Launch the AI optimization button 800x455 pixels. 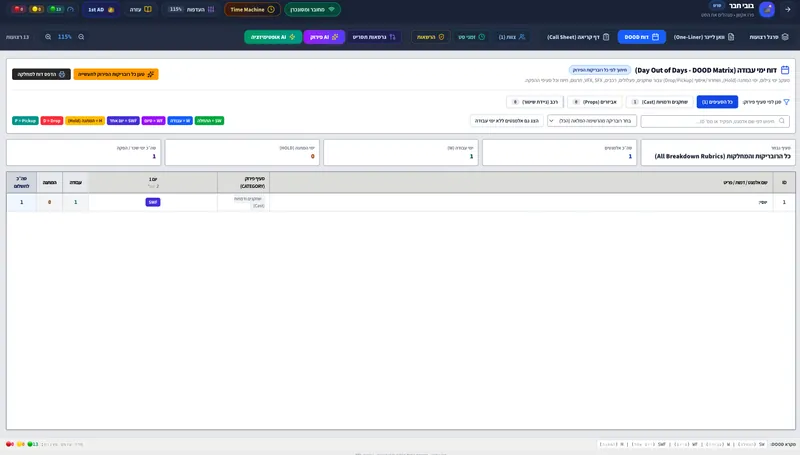tap(273, 37)
